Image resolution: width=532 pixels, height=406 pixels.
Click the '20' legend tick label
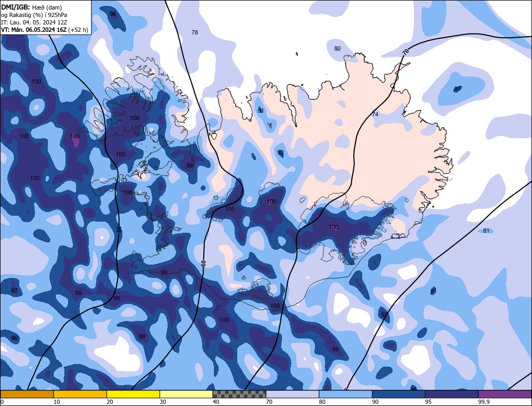point(110,402)
